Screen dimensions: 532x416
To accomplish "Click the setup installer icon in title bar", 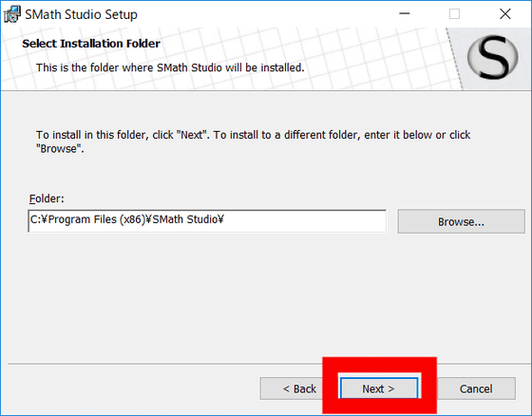I will 11,14.
